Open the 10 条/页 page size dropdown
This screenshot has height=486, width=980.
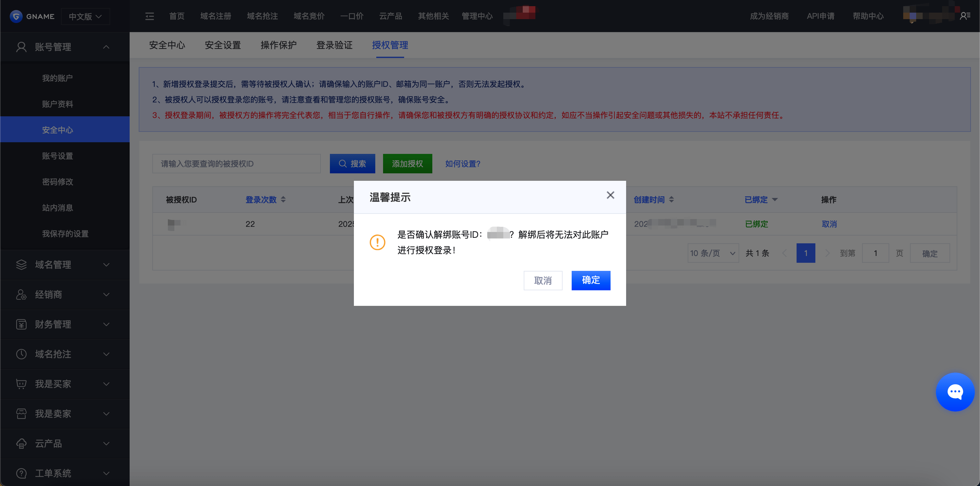coord(713,253)
